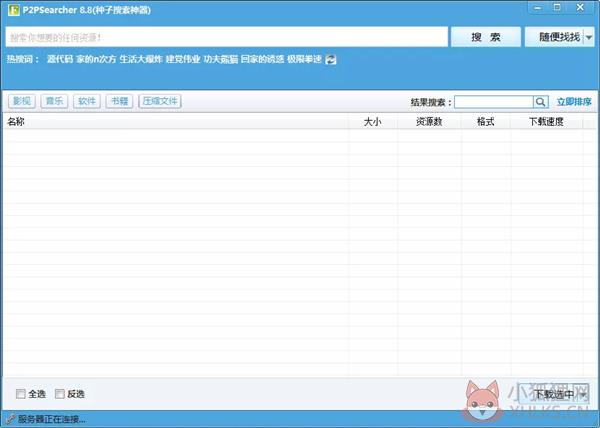Tick the 反选 checkbox

click(x=60, y=394)
